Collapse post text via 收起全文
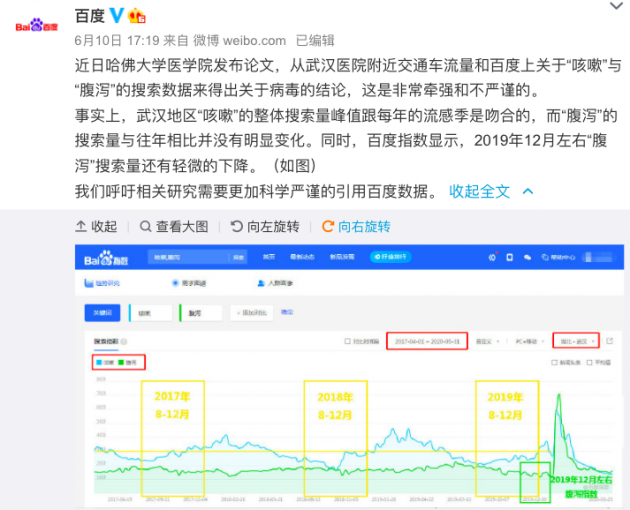630x510 pixels. (x=479, y=192)
